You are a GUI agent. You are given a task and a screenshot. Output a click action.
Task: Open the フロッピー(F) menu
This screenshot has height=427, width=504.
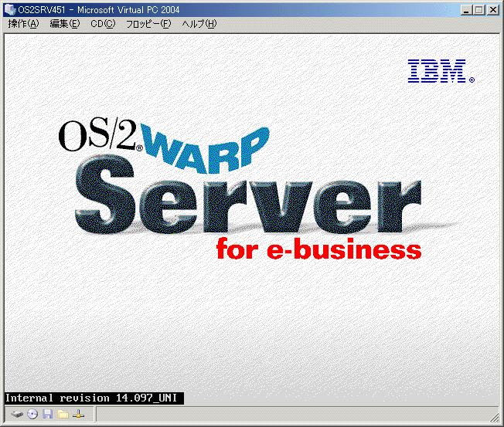click(x=148, y=24)
